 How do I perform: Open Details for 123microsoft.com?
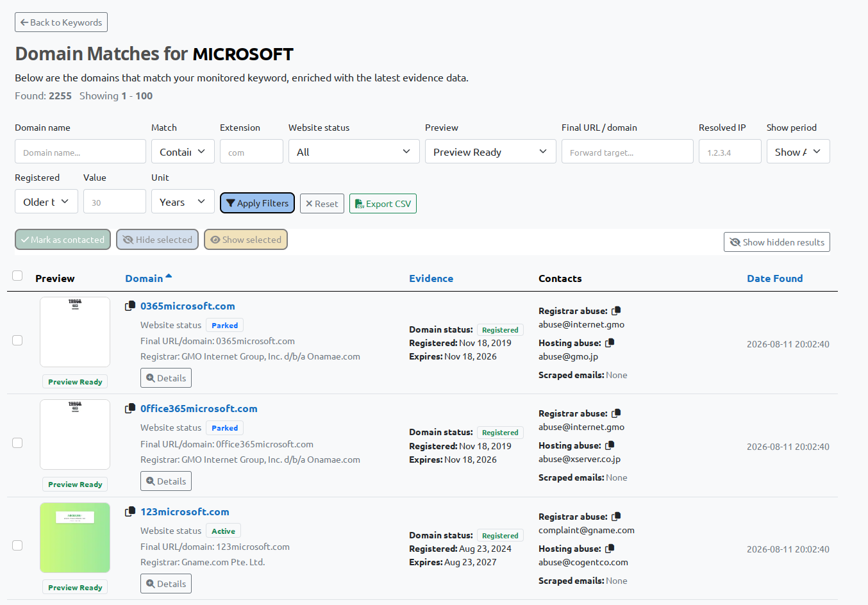tap(166, 584)
